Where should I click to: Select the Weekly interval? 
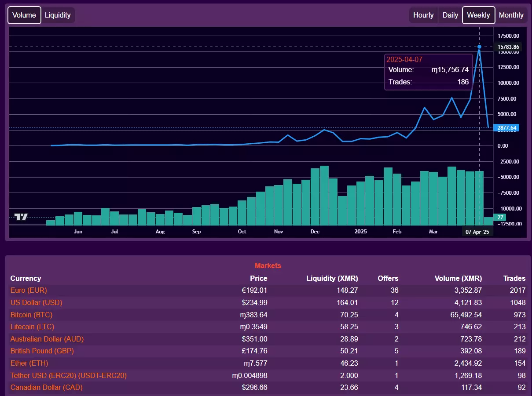[x=478, y=15]
